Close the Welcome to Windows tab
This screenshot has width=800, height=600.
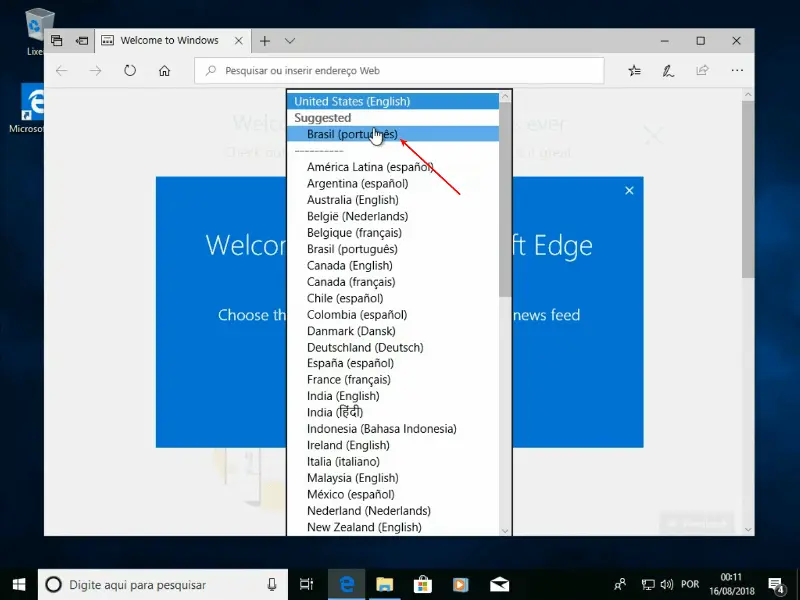(x=238, y=41)
